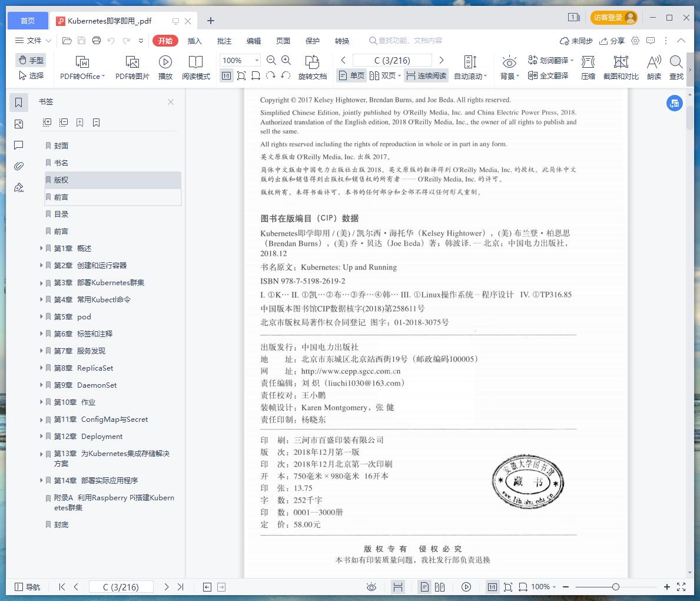Image resolution: width=700 pixels, height=601 pixels.
Task: Click the status bar zoom slider handle
Action: point(616,587)
